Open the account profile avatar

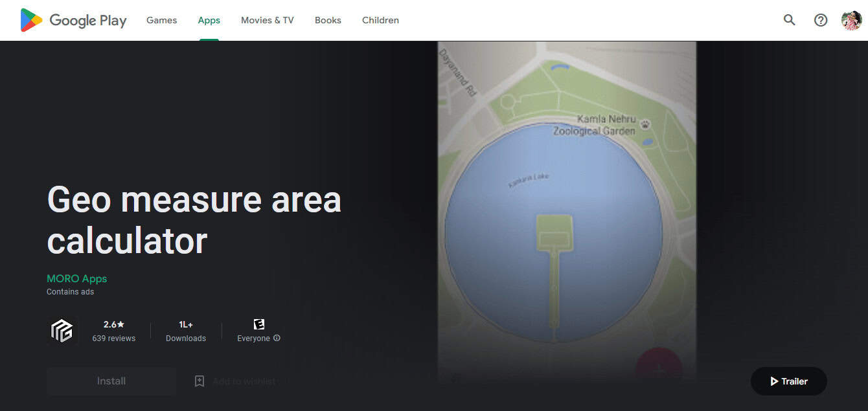coord(851,20)
